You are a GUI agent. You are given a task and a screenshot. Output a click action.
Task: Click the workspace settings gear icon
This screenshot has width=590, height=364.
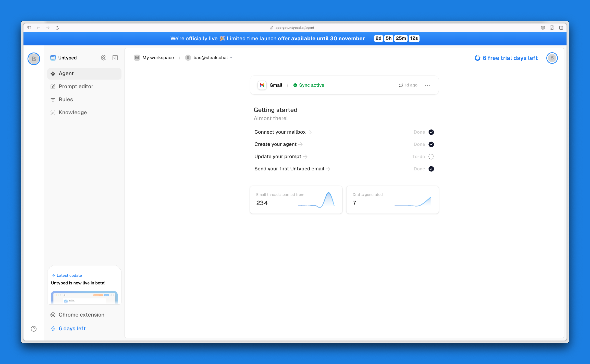(x=104, y=58)
